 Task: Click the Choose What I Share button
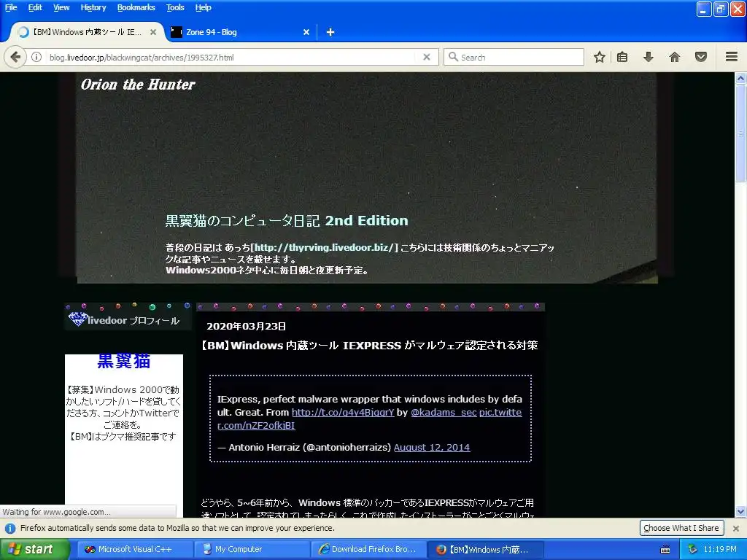tap(681, 528)
